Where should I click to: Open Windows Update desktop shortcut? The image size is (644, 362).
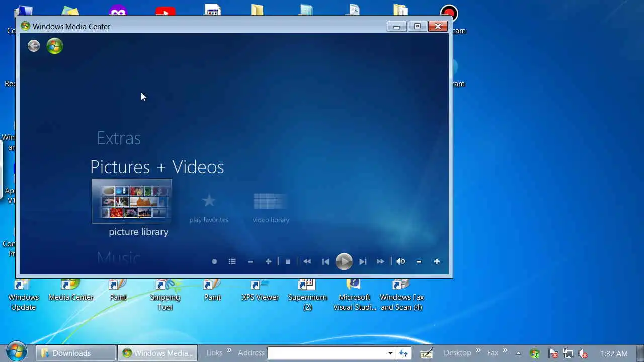click(23, 295)
